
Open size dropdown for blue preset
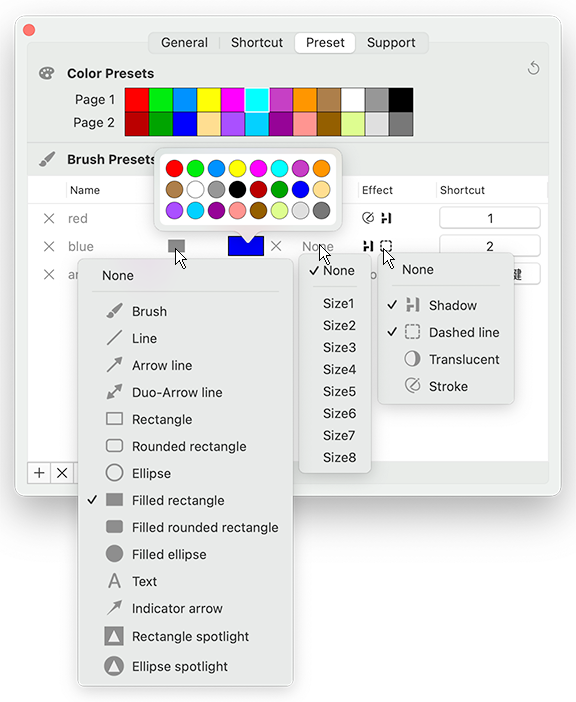[318, 246]
